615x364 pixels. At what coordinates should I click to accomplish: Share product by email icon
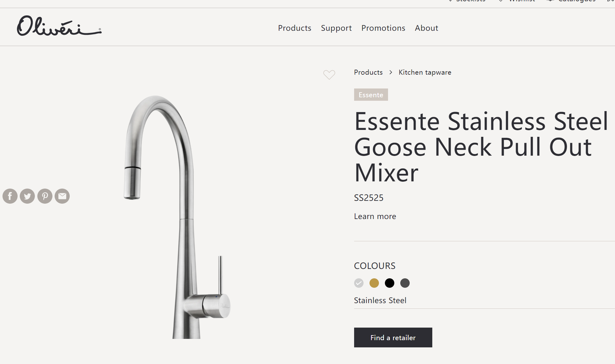[62, 196]
